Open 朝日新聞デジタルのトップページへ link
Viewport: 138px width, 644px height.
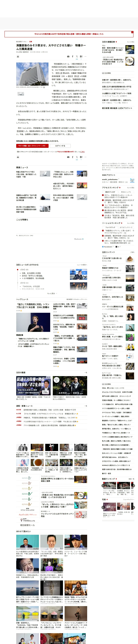77,299
